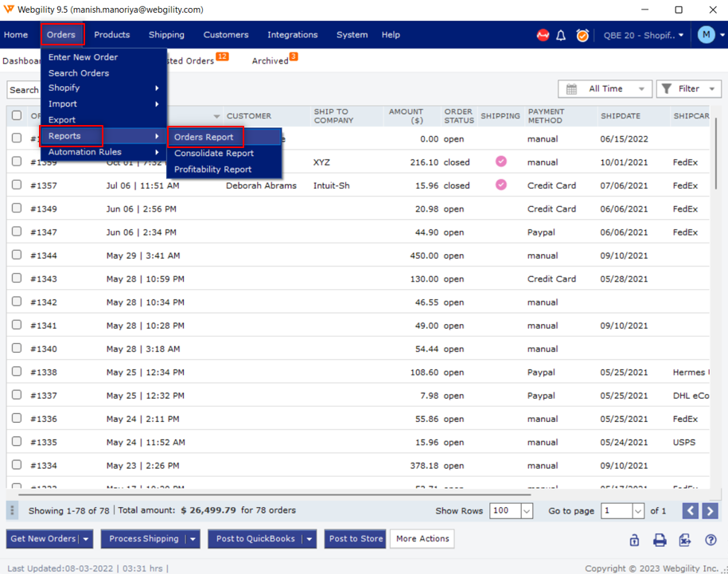Check the box for order #1344
Image resolution: width=728 pixels, height=574 pixels.
tap(17, 255)
